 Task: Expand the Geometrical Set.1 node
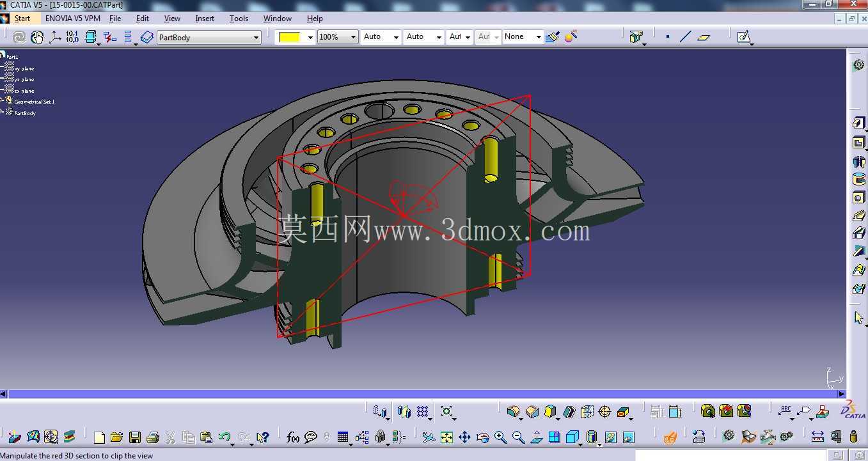click(2, 100)
